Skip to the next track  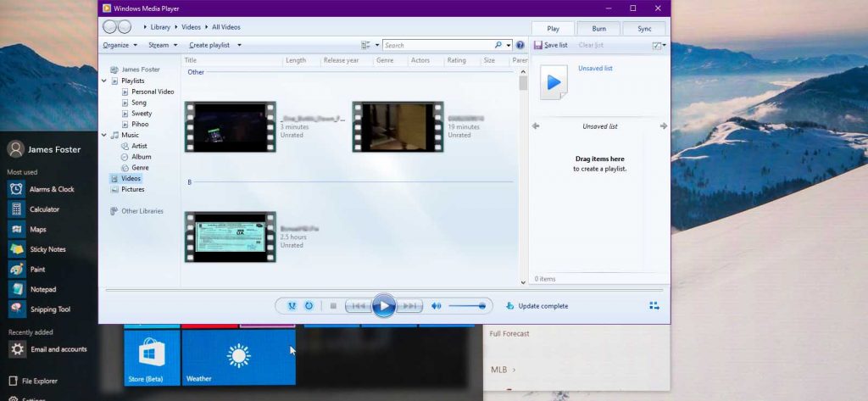point(409,306)
